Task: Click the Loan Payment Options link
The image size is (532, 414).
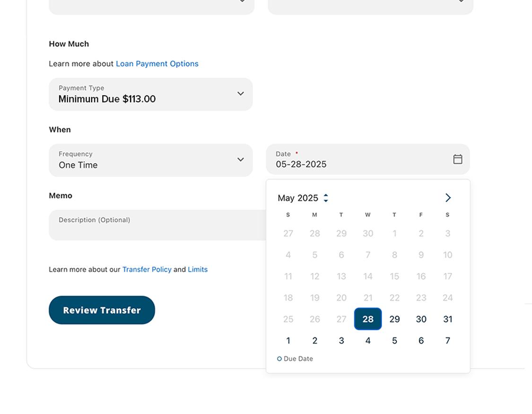Action: tap(157, 64)
